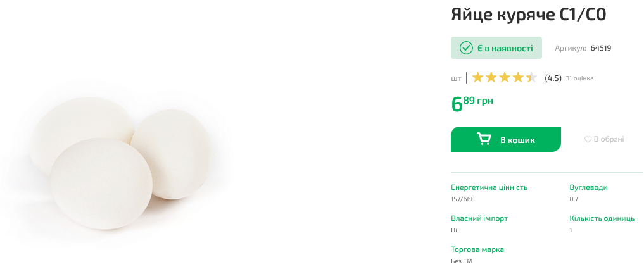Select the second rating star
The image size is (644, 274).
(x=491, y=78)
